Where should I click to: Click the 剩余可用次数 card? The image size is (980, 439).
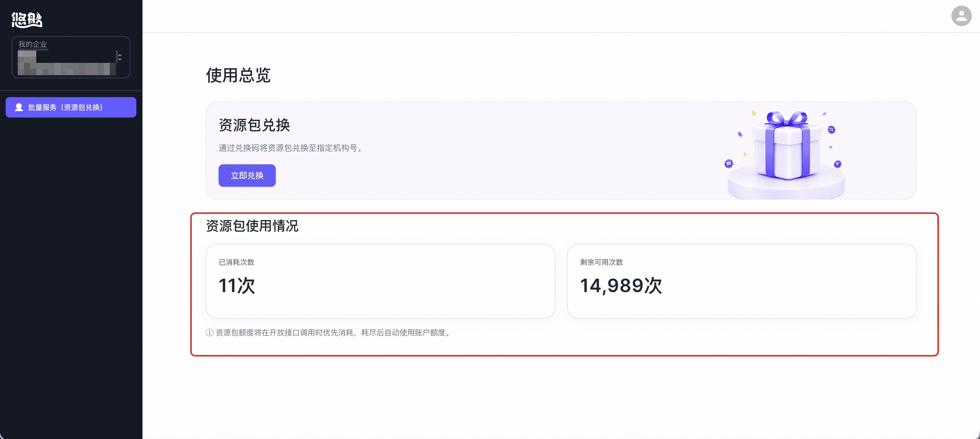742,281
